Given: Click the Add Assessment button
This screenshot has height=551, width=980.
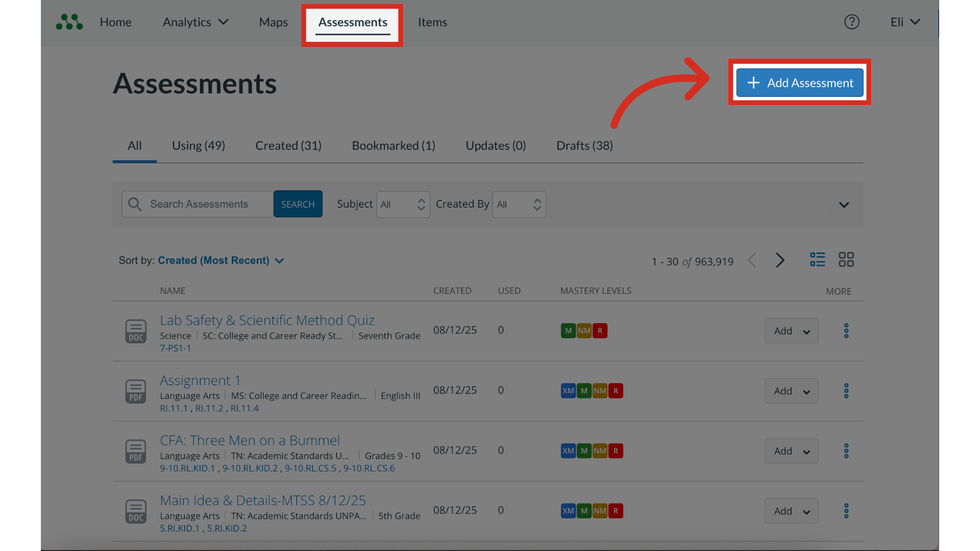Looking at the screenshot, I should coord(799,83).
